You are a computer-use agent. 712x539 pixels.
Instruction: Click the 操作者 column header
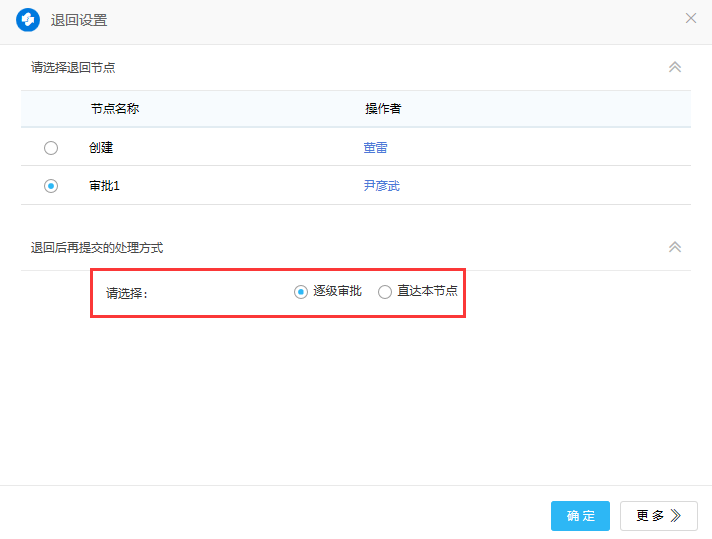(x=383, y=108)
